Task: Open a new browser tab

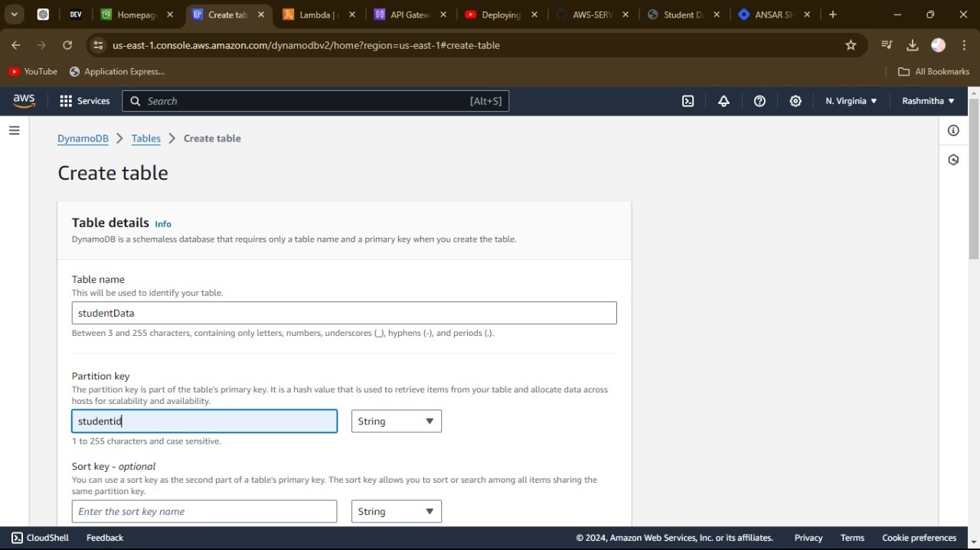Action: [x=833, y=15]
